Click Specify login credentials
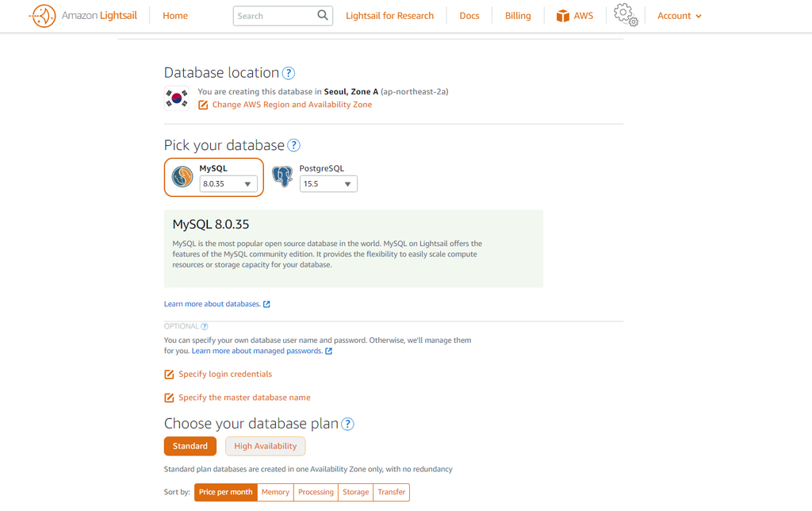 click(x=225, y=375)
